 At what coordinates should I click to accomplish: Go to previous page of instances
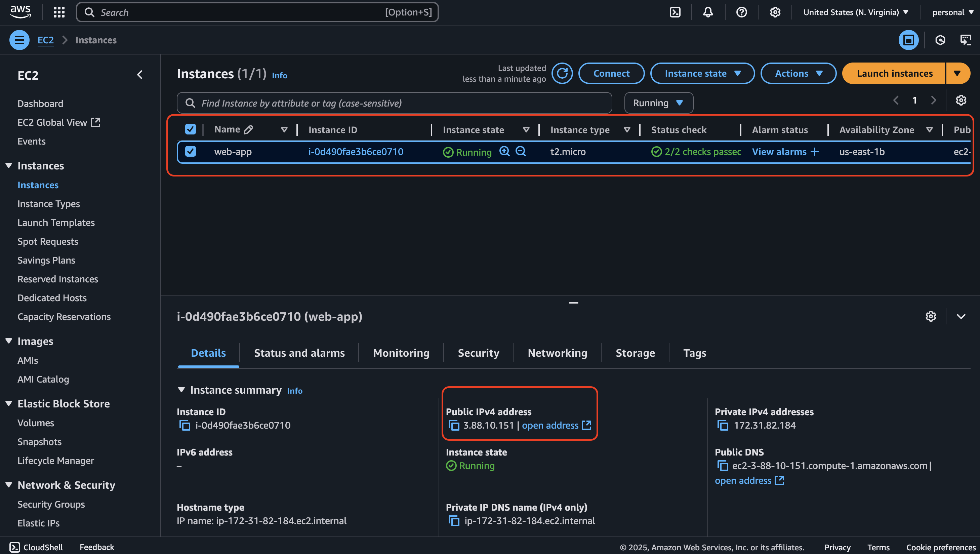tap(896, 100)
